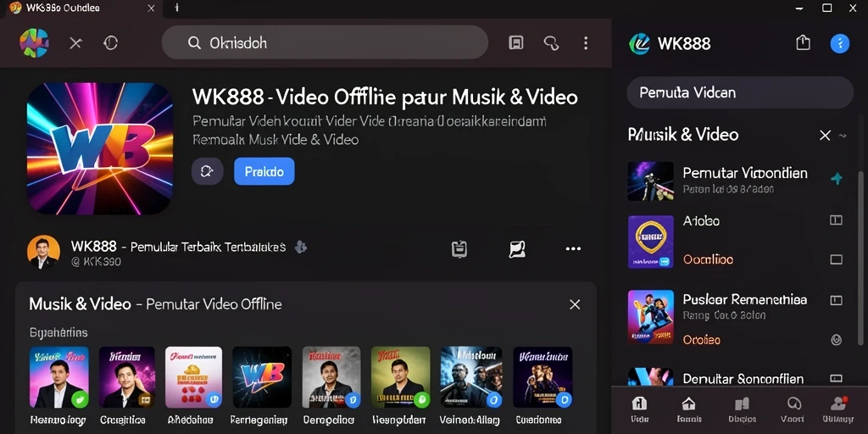Click the white flag icon in the channel row

tap(516, 250)
